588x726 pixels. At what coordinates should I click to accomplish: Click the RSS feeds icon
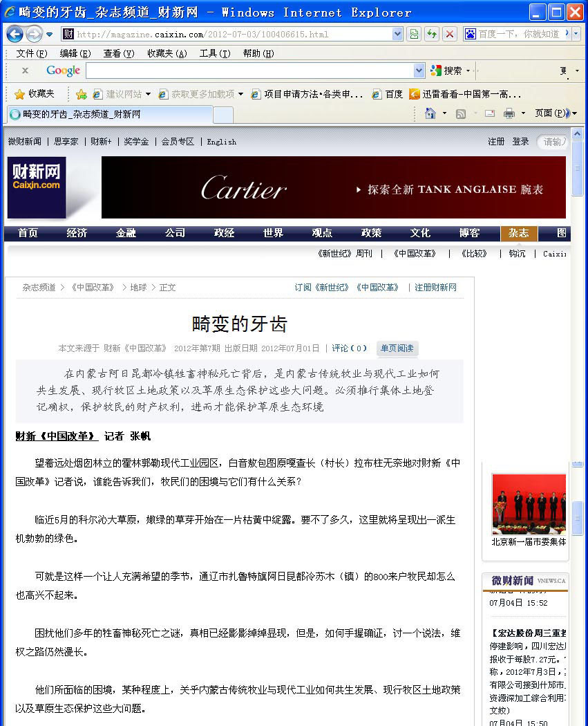[461, 113]
